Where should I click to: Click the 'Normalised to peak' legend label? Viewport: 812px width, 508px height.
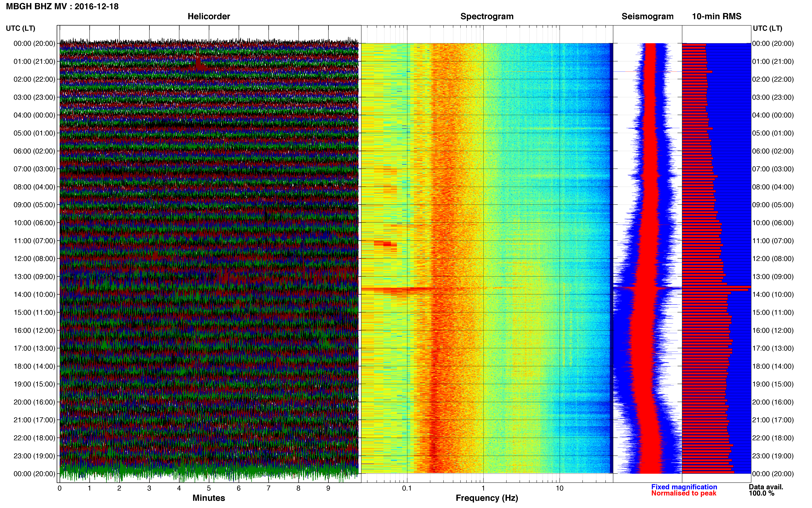pyautogui.click(x=684, y=493)
